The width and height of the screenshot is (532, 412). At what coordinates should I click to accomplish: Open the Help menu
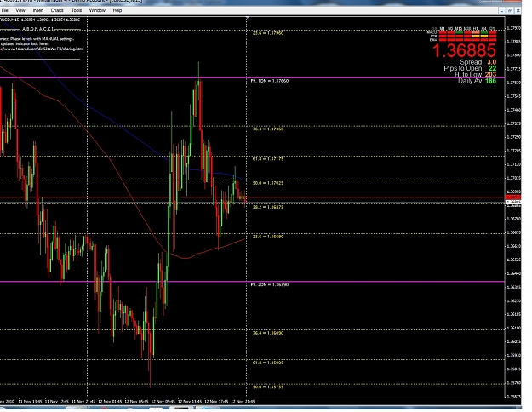pos(117,10)
